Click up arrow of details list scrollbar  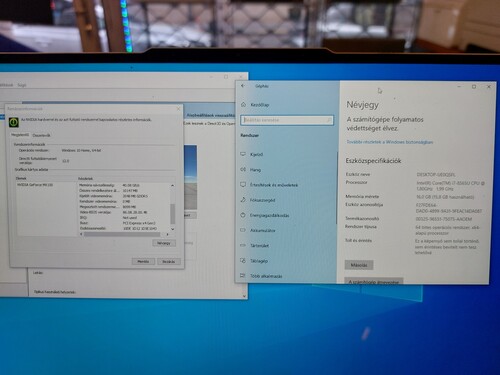coord(172,185)
